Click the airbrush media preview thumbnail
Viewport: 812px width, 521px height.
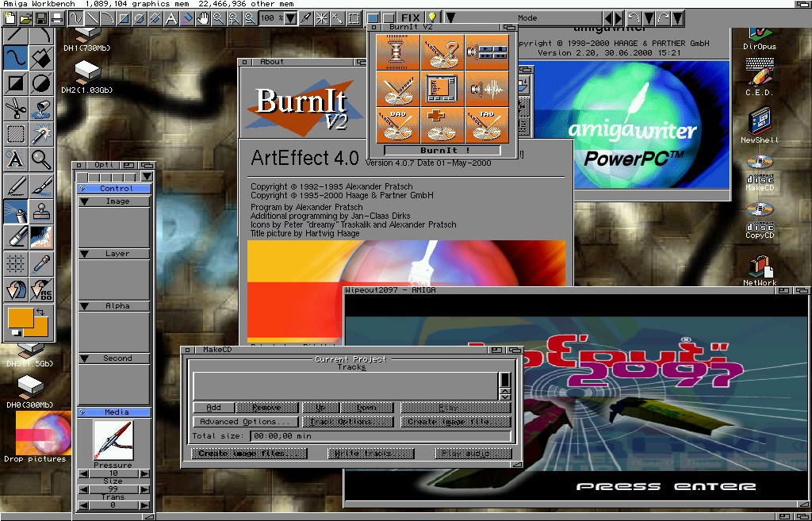[113, 439]
